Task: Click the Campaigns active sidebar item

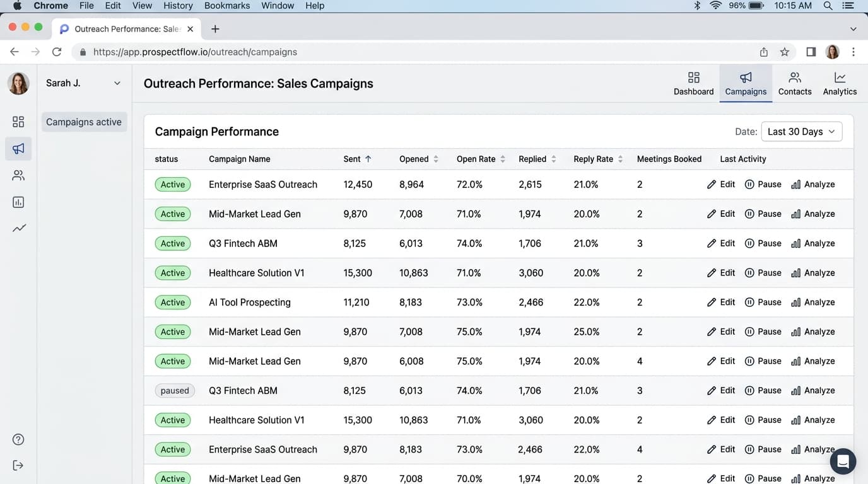Action: 84,122
